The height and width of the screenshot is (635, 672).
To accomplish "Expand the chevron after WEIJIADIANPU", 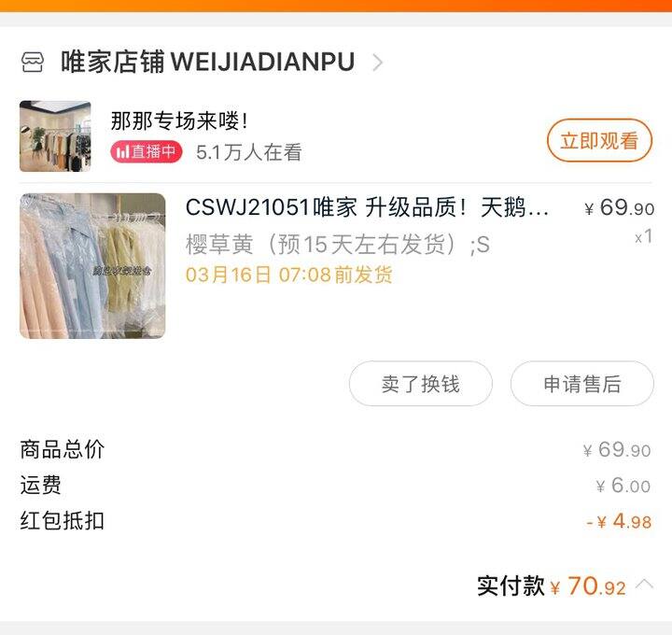I will coord(378,63).
